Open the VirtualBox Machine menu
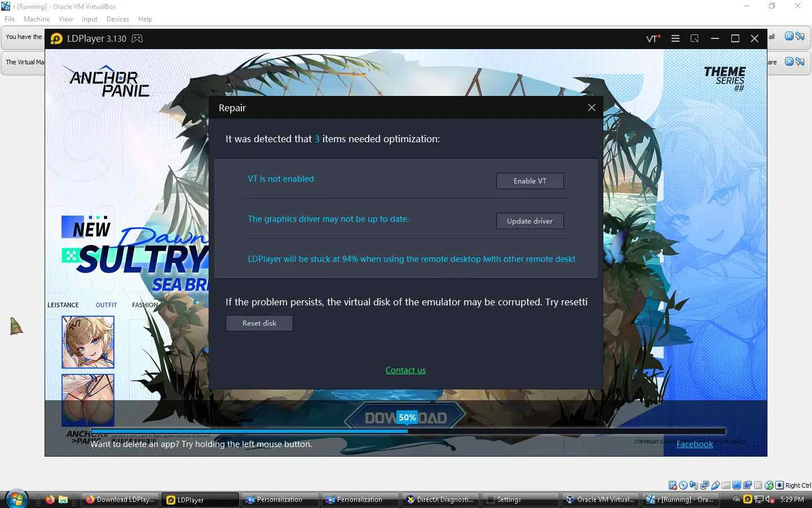The width and height of the screenshot is (812, 508). 37,19
